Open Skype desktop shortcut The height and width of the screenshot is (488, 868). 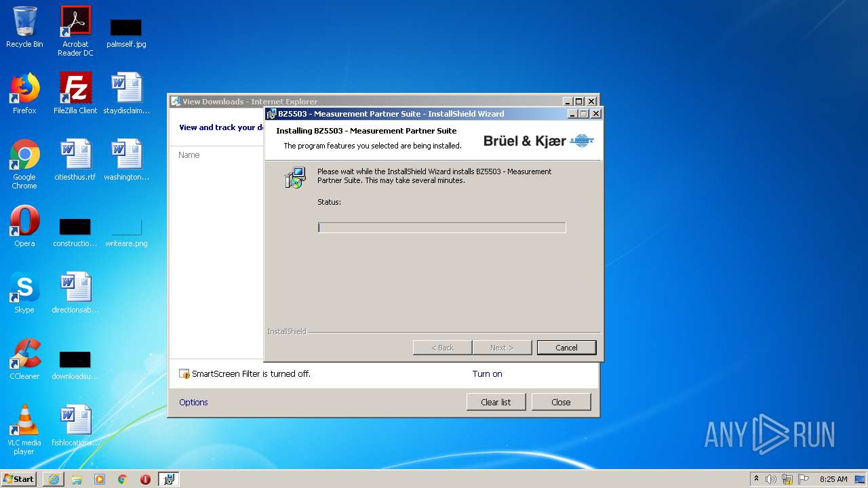pyautogui.click(x=24, y=293)
